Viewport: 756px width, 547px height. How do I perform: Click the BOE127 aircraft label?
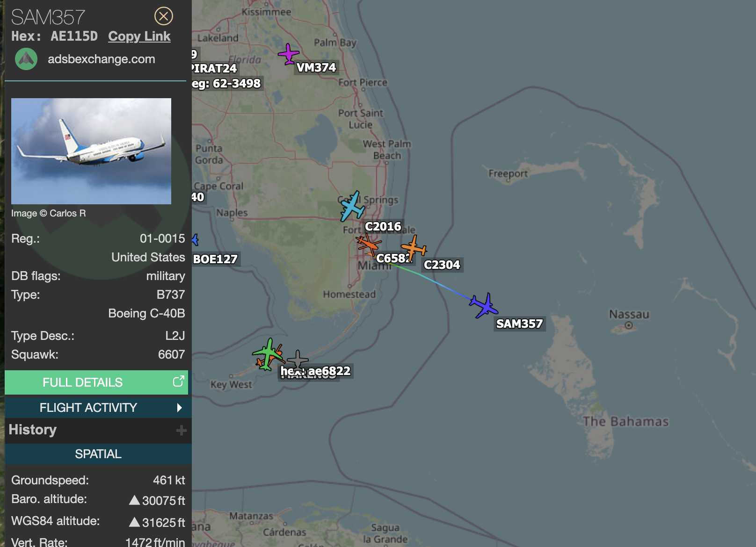[215, 259]
